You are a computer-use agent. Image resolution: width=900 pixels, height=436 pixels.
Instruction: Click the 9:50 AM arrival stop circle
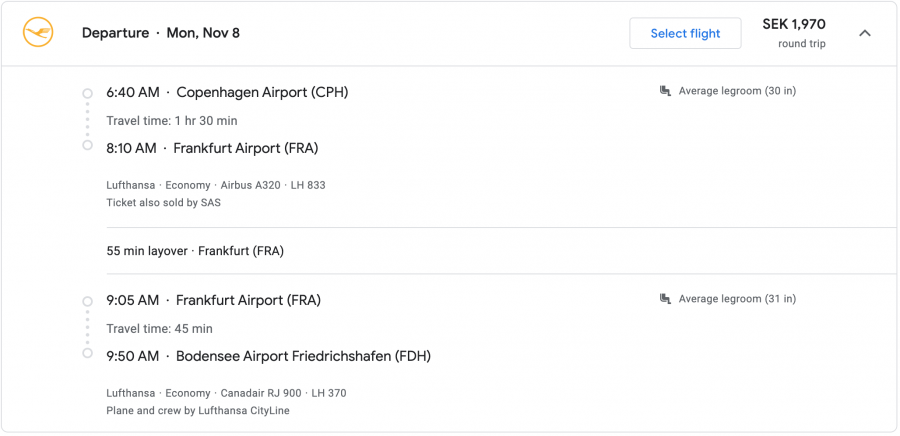point(87,354)
